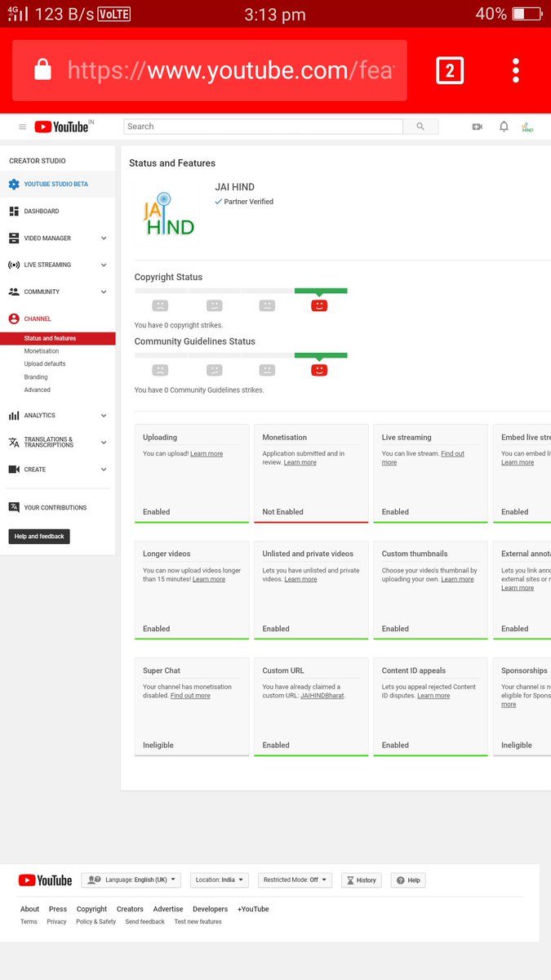Click the red smiley under Community Guidelines Status

pos(319,370)
